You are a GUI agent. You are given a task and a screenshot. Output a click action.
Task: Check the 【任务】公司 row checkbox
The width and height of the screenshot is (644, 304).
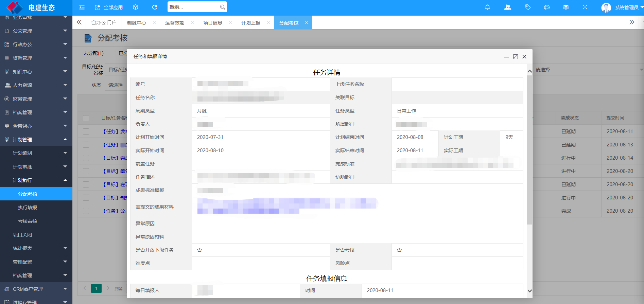coord(86,211)
